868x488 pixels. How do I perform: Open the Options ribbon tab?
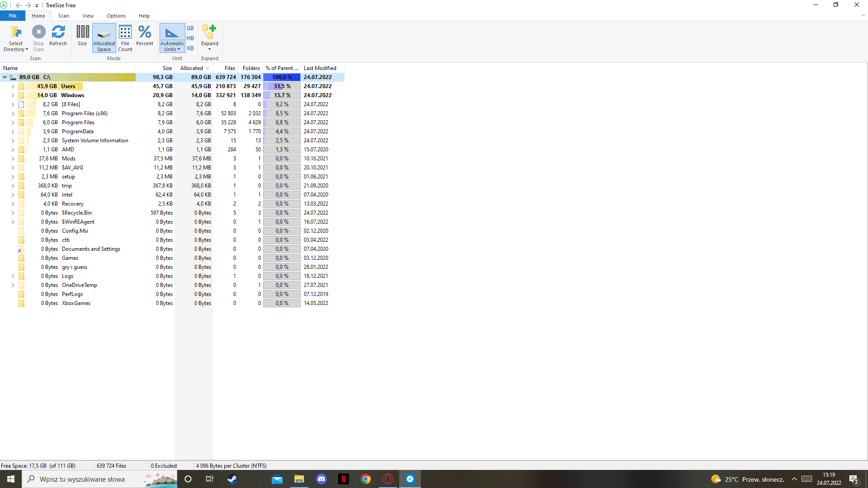[x=116, y=16]
